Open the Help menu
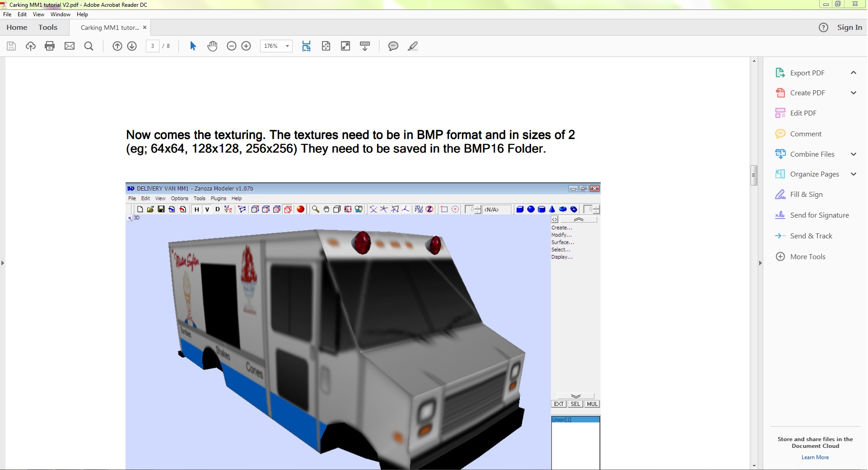This screenshot has height=470, width=868. tap(82, 14)
